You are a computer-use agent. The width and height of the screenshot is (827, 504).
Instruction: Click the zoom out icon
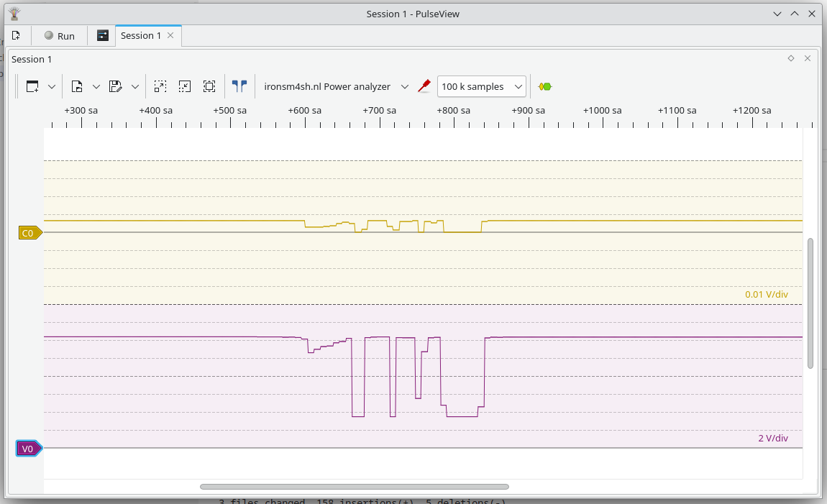[x=185, y=86]
